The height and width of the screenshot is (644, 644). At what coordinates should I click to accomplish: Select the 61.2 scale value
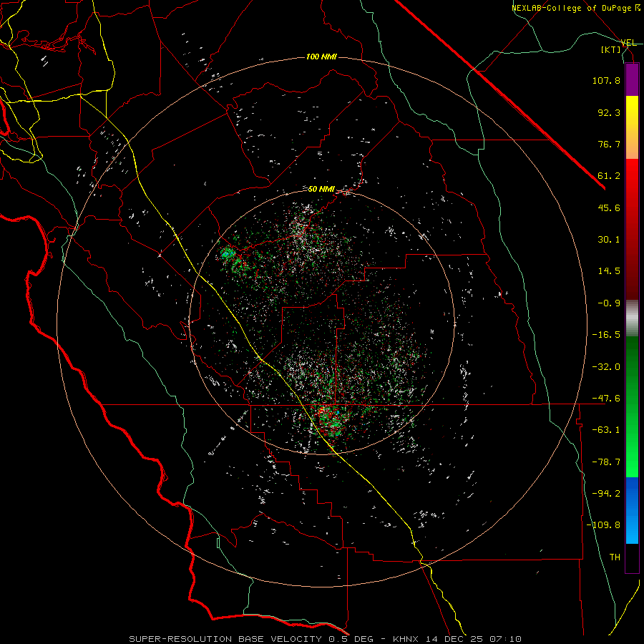pos(609,176)
